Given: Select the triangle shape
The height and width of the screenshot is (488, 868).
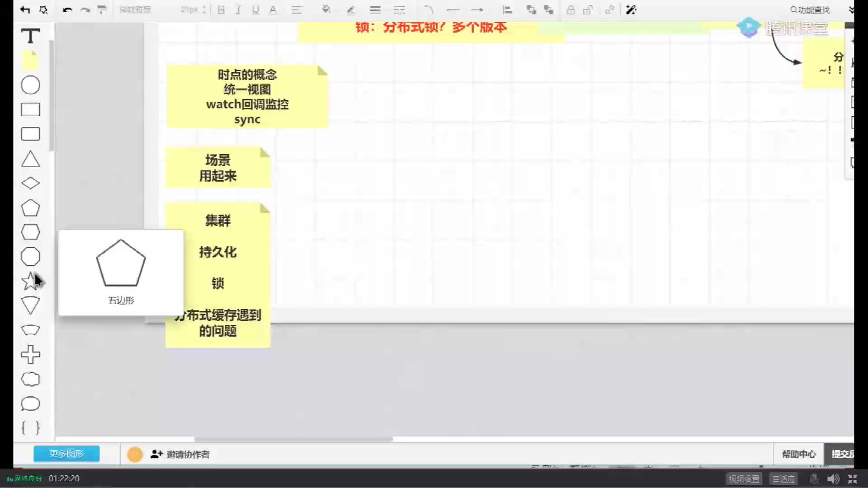Looking at the screenshot, I should point(30,159).
